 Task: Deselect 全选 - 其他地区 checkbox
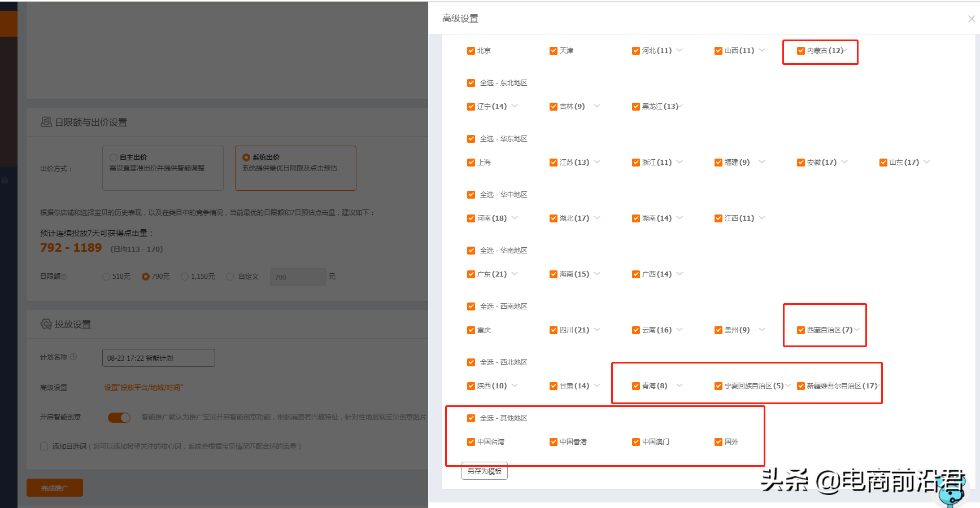coord(471,418)
